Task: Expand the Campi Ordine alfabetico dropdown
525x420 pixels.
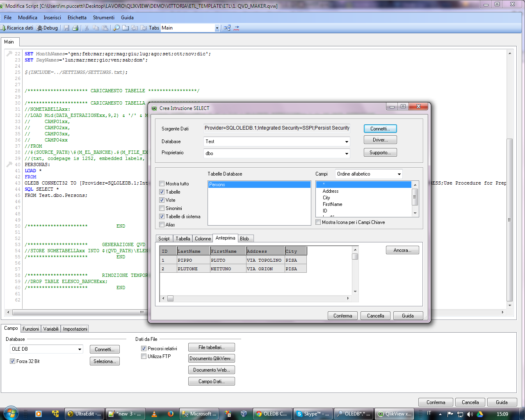Action: coord(399,174)
